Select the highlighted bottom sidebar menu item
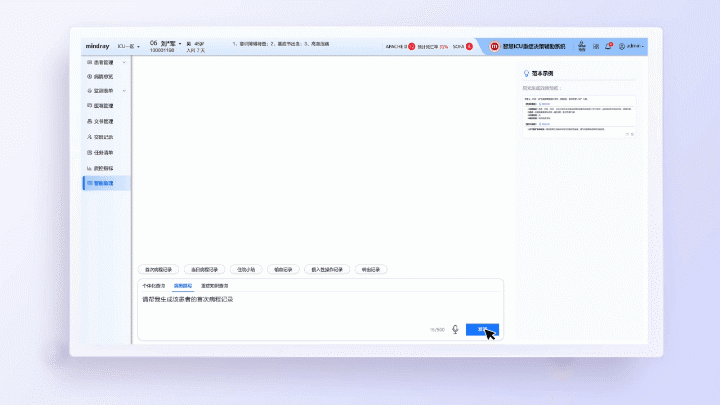 [x=106, y=184]
